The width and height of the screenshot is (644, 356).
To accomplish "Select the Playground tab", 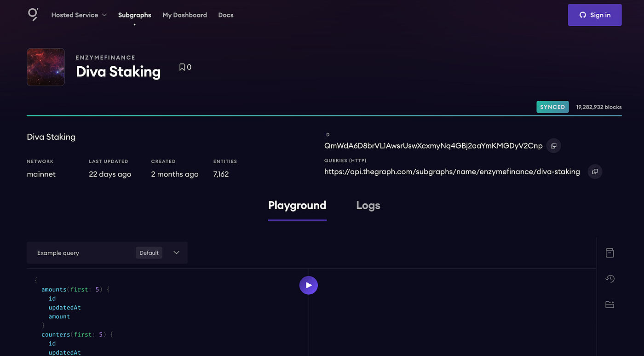I will tap(297, 206).
